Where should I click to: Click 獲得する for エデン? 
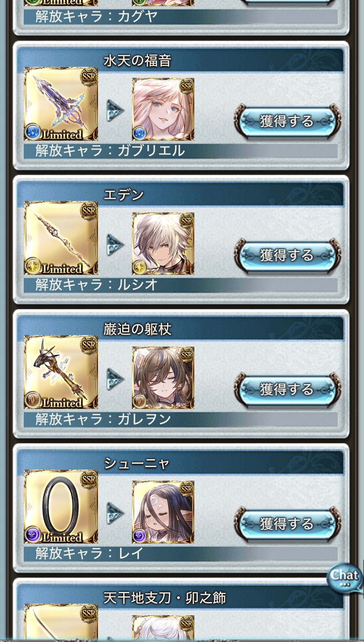288,255
